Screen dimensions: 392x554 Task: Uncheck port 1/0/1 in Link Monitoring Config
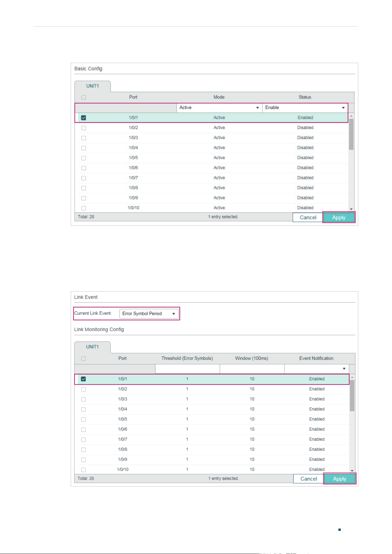pos(83,379)
